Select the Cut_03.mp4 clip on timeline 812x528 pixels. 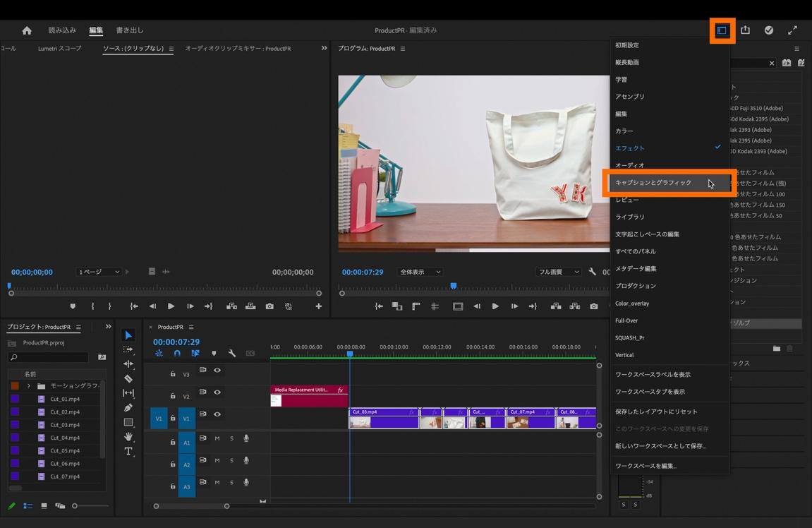pos(383,418)
